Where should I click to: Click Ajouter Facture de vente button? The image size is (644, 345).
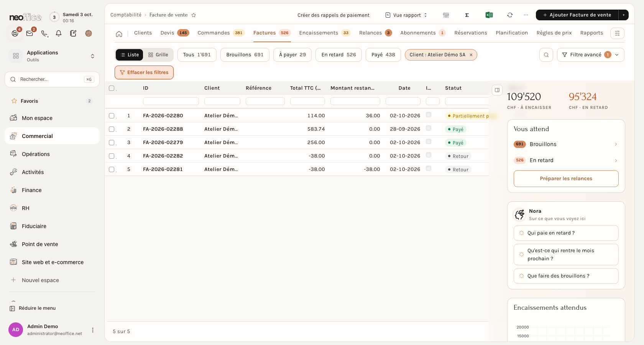pyautogui.click(x=577, y=15)
